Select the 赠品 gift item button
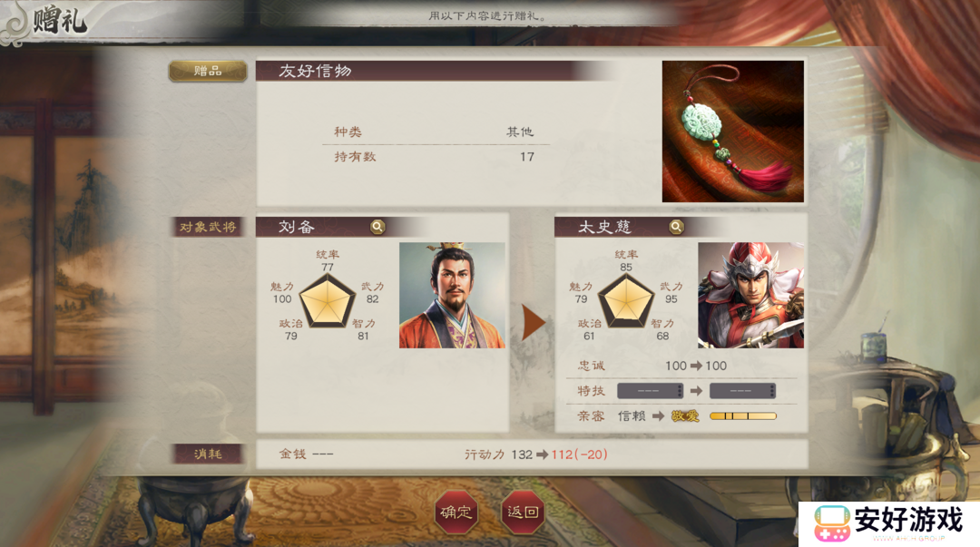The width and height of the screenshot is (980, 547). 208,72
